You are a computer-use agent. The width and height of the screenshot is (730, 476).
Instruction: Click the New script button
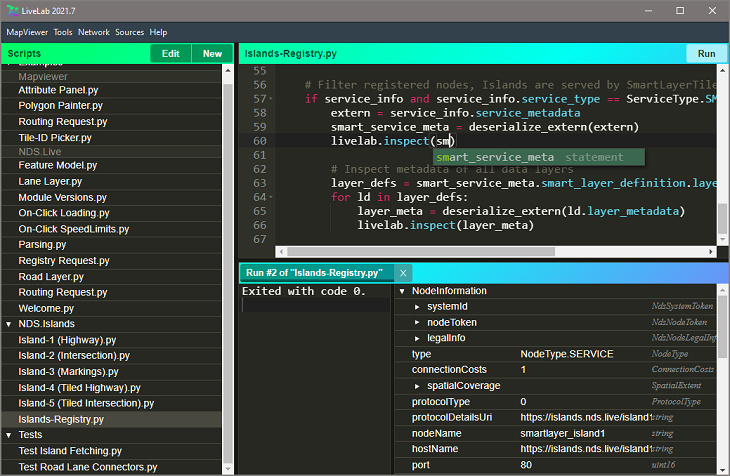pos(212,54)
